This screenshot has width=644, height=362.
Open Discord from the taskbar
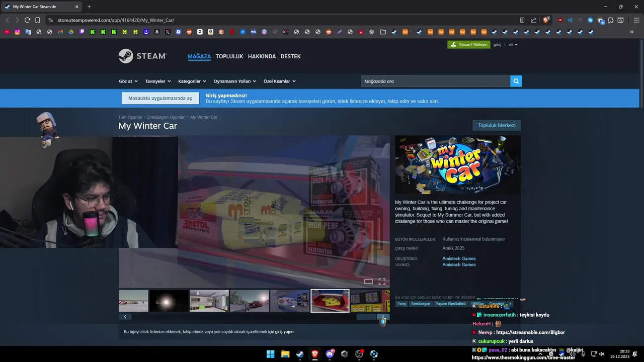(x=330, y=354)
